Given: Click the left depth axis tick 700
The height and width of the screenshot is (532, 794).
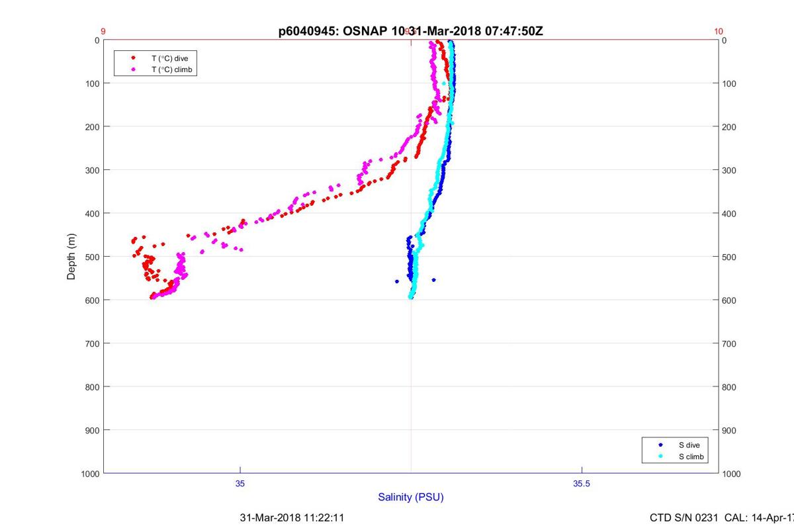Looking at the screenshot, I should pos(92,343).
